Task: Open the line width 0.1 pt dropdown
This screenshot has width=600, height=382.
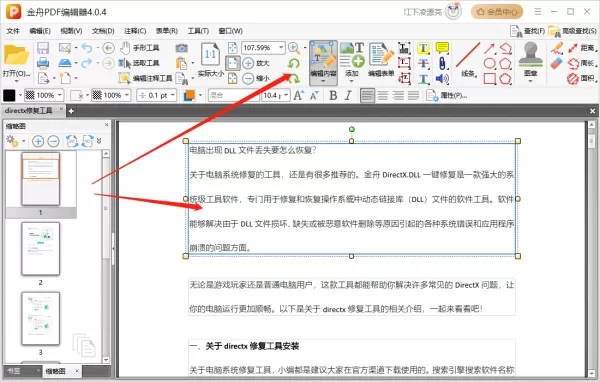Action: [x=173, y=95]
